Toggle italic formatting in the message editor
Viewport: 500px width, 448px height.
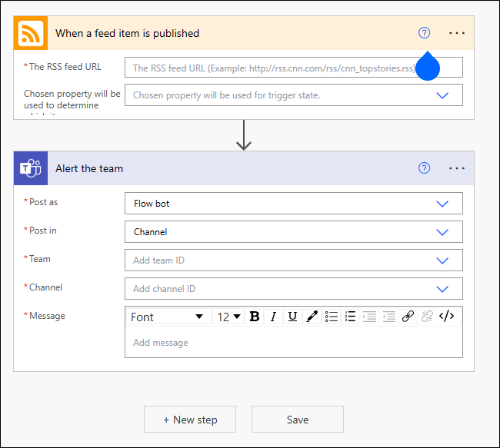click(x=273, y=317)
